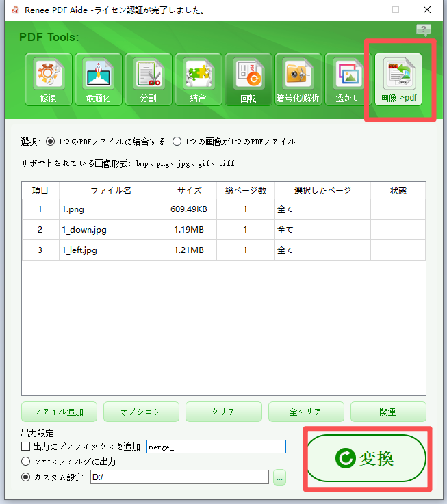Start conversion with 変換 button

pos(366,458)
